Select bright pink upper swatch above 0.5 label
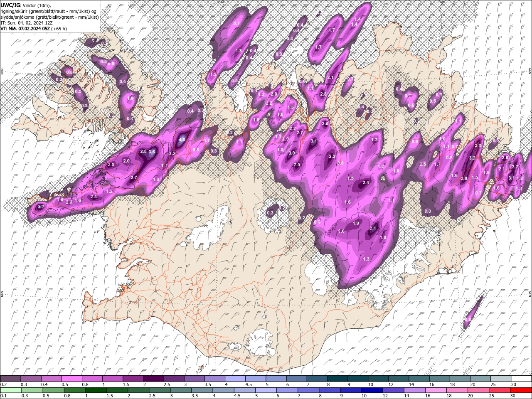 coord(71,378)
